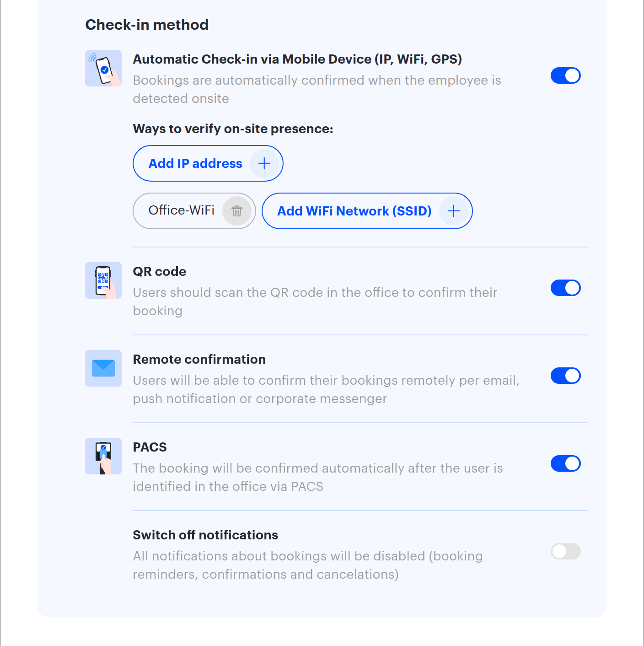
Task: Click the Switch off notifications label
Action: [x=205, y=535]
